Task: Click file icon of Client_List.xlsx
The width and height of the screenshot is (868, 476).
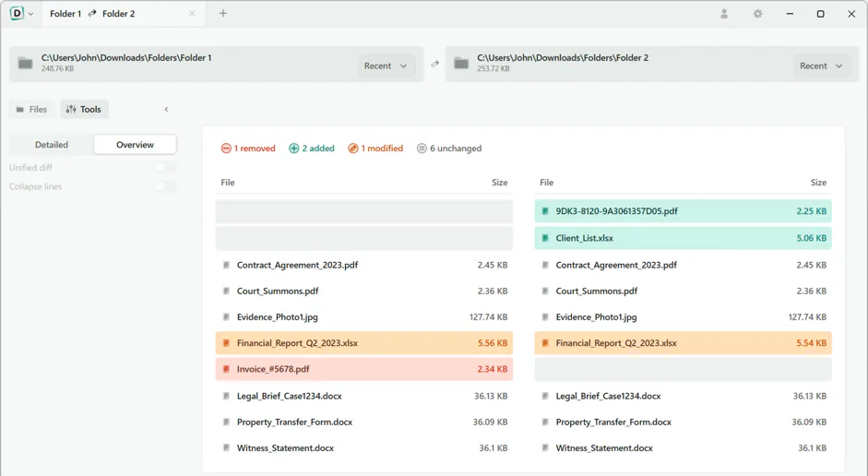Action: (545, 238)
